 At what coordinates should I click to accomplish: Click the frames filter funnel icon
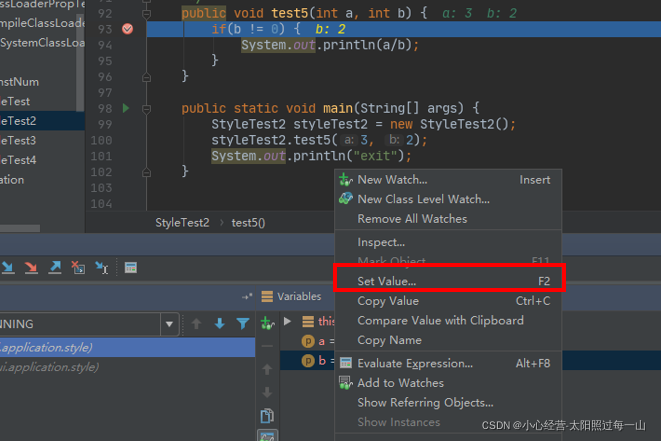pos(243,324)
